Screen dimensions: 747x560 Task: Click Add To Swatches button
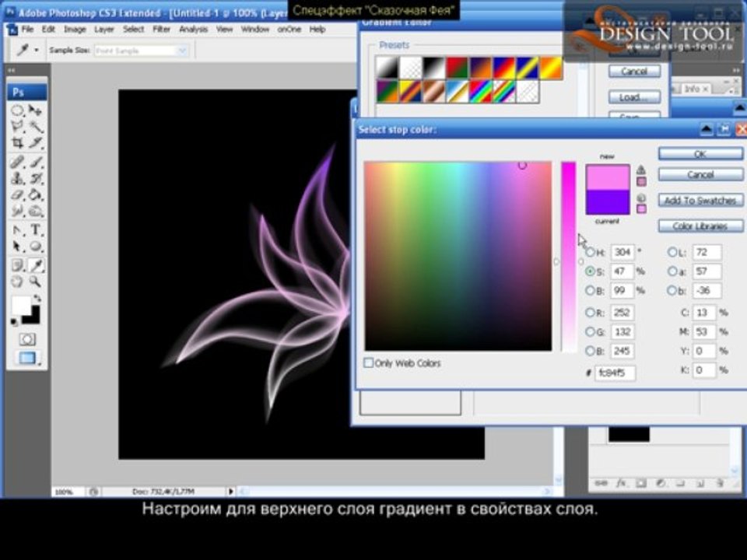(x=700, y=200)
